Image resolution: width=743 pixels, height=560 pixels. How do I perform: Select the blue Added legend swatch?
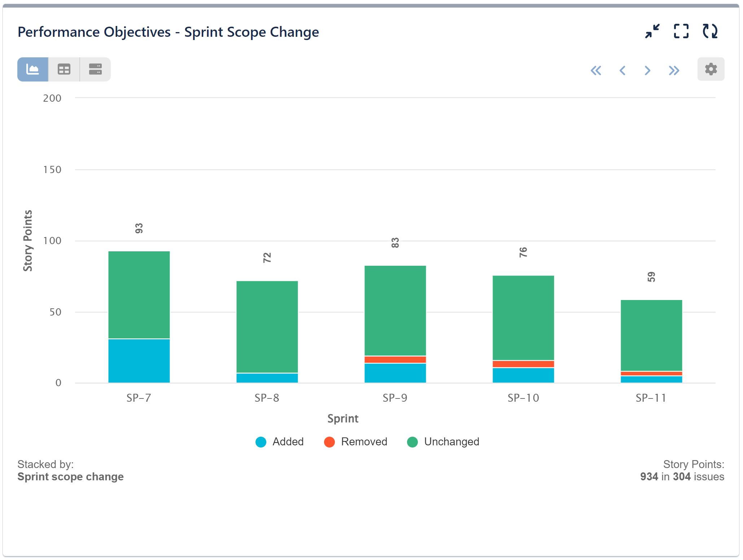[260, 442]
